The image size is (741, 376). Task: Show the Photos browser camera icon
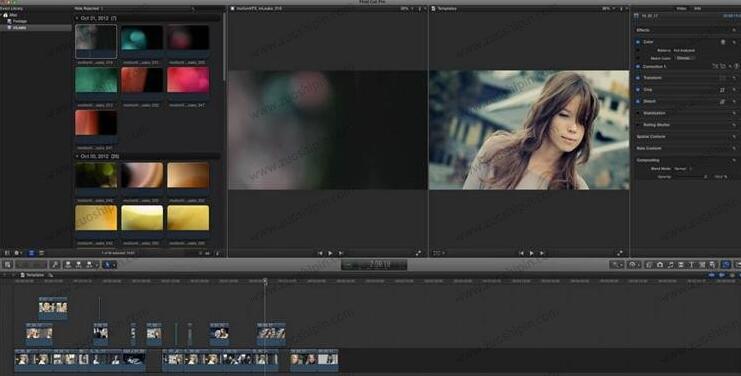coord(660,265)
